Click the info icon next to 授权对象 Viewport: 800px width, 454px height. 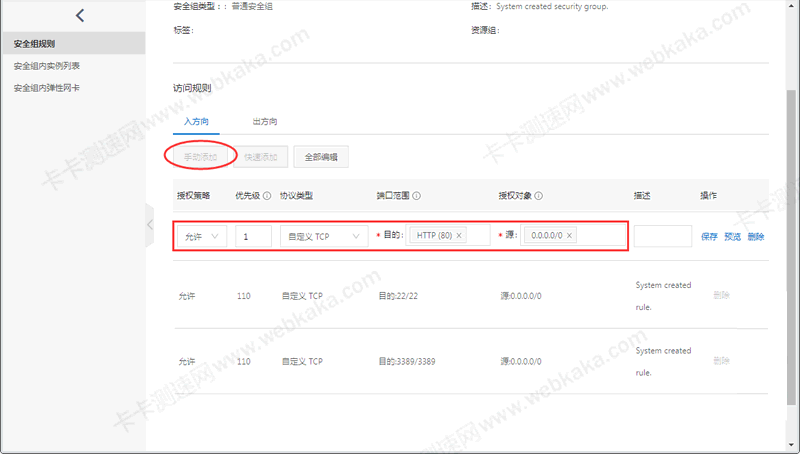pos(539,196)
